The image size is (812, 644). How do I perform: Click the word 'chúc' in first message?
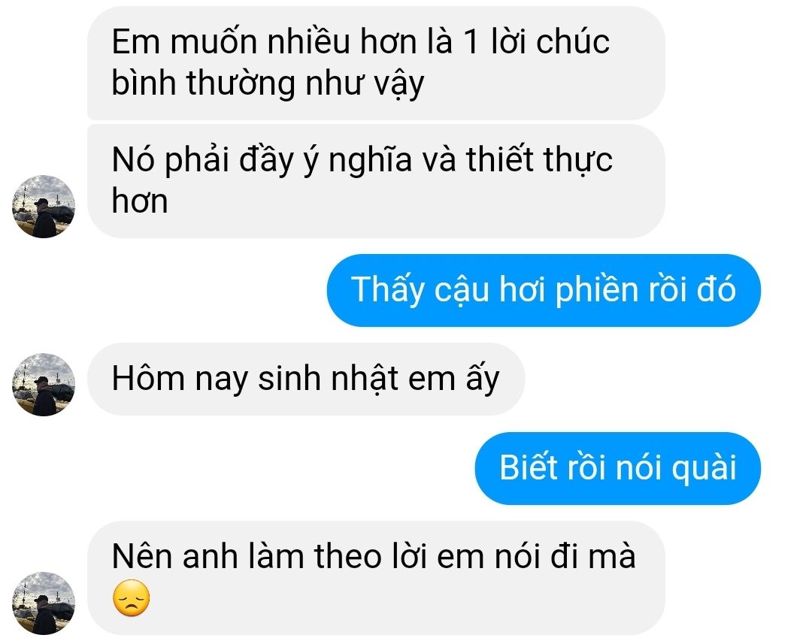573,41
